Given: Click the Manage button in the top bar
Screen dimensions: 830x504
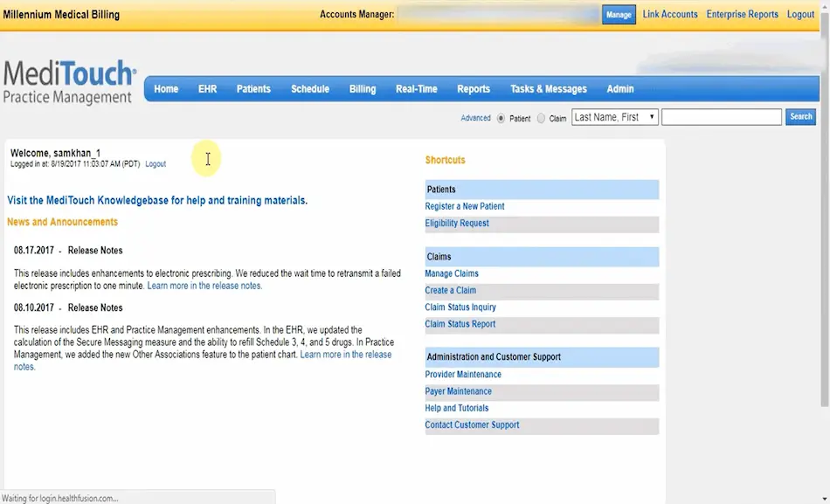Looking at the screenshot, I should click(x=619, y=14).
